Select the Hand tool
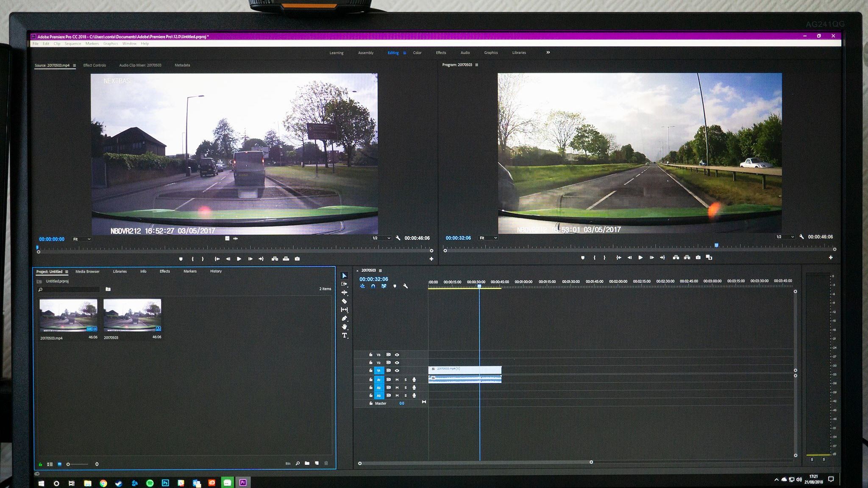The image size is (868, 488). [x=345, y=327]
